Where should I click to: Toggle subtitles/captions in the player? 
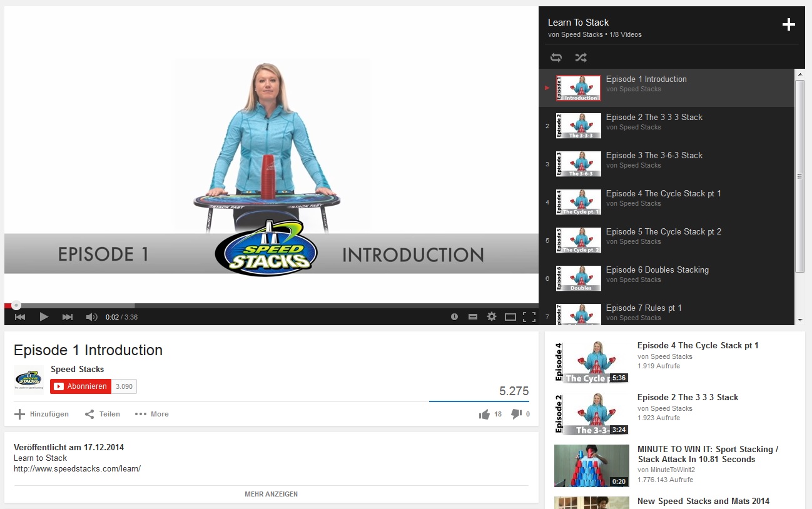point(473,317)
